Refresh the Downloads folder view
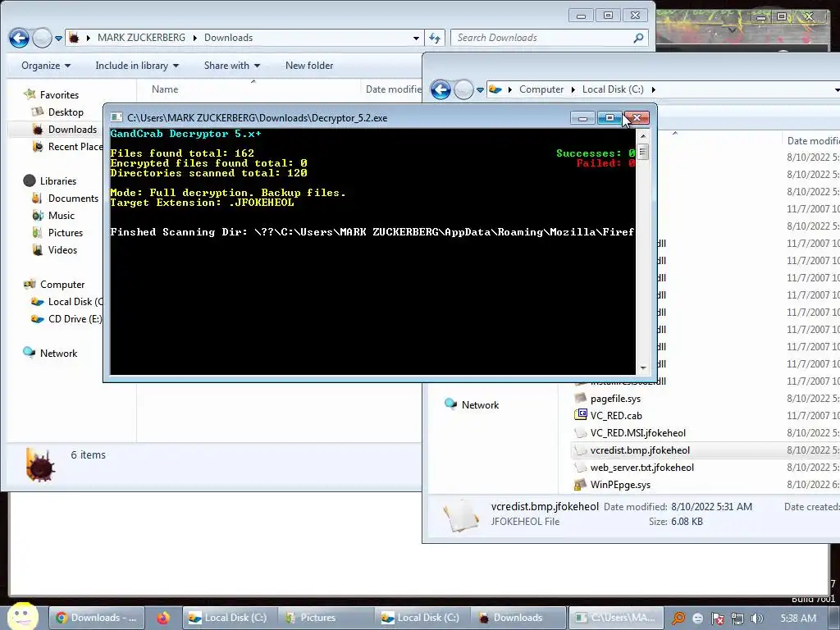This screenshot has width=840, height=630. click(x=435, y=38)
